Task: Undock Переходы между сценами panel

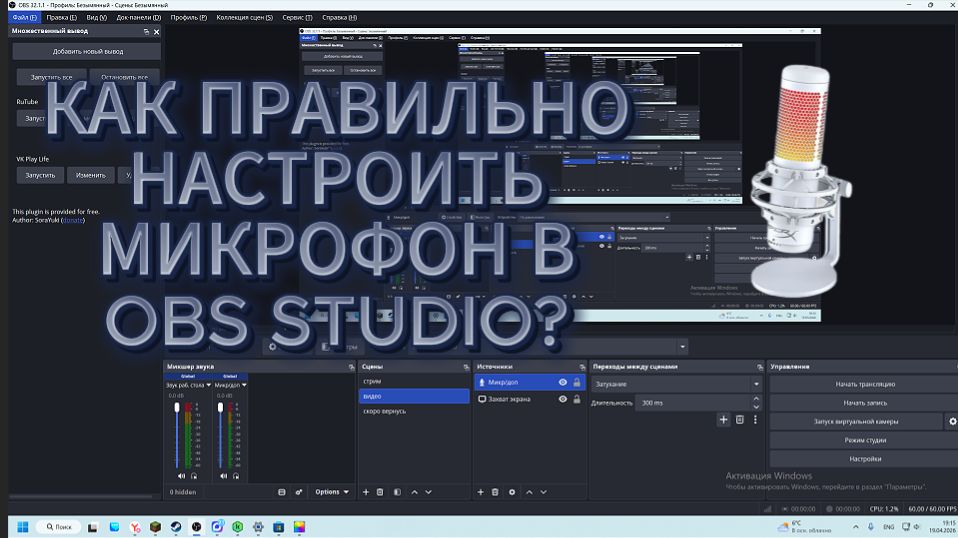Action: click(x=759, y=367)
